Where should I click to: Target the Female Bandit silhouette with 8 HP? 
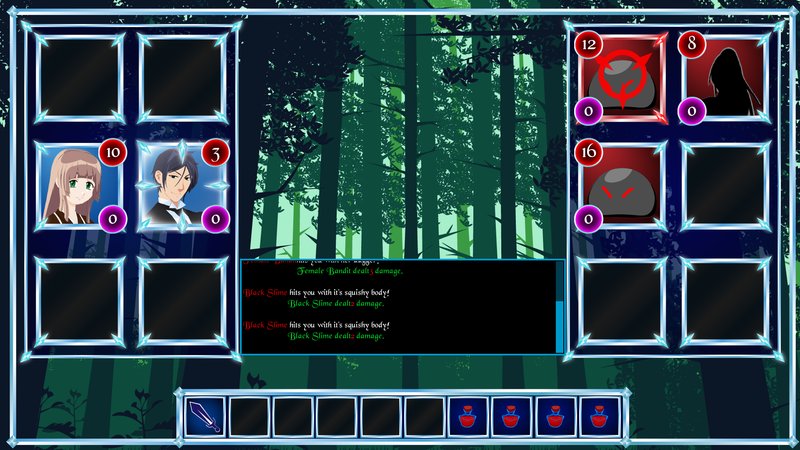pyautogui.click(x=725, y=78)
